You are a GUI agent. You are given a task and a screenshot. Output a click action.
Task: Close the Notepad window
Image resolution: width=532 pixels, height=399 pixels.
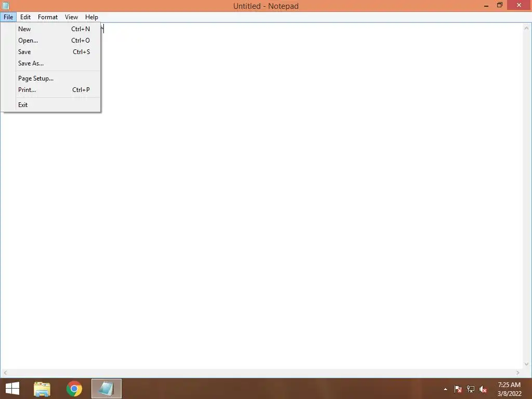pos(519,5)
